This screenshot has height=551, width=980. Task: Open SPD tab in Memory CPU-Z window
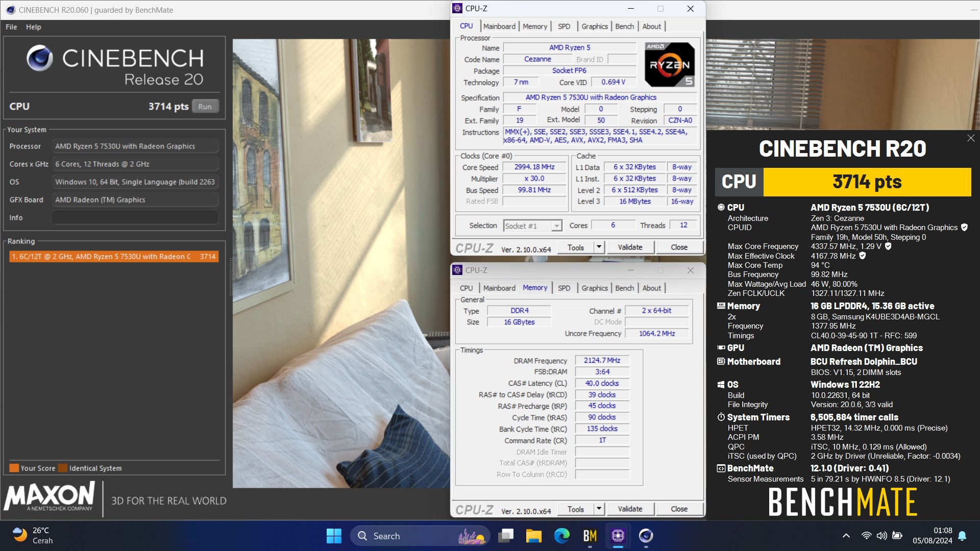(564, 288)
